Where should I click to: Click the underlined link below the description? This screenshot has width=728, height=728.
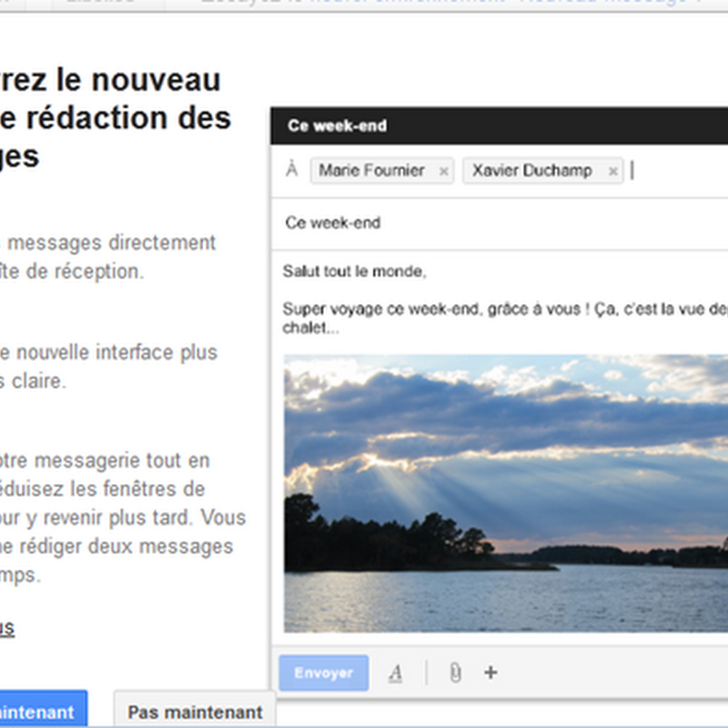pyautogui.click(x=7, y=628)
